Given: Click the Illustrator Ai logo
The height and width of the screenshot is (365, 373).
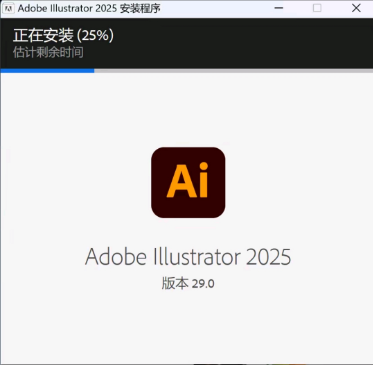Looking at the screenshot, I should point(188,182).
